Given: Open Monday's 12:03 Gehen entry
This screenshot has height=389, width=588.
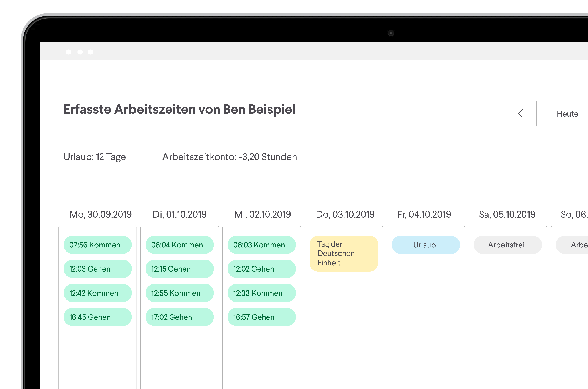Looking at the screenshot, I should click(97, 269).
